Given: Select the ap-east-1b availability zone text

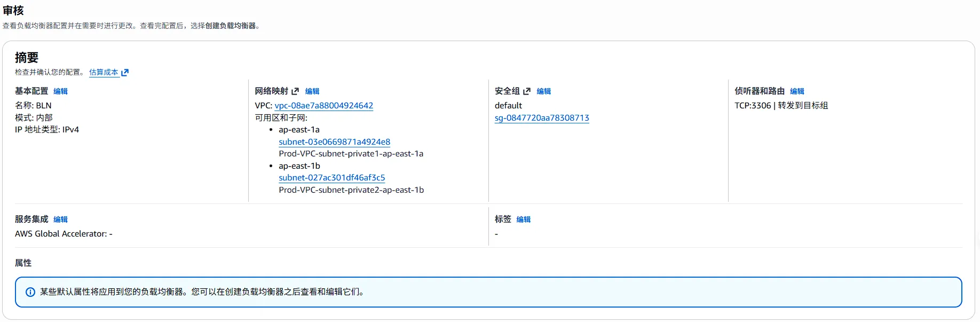Looking at the screenshot, I should tap(299, 166).
